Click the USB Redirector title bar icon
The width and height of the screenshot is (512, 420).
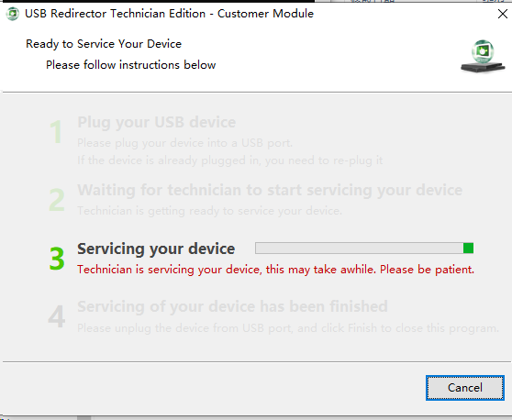(13, 14)
